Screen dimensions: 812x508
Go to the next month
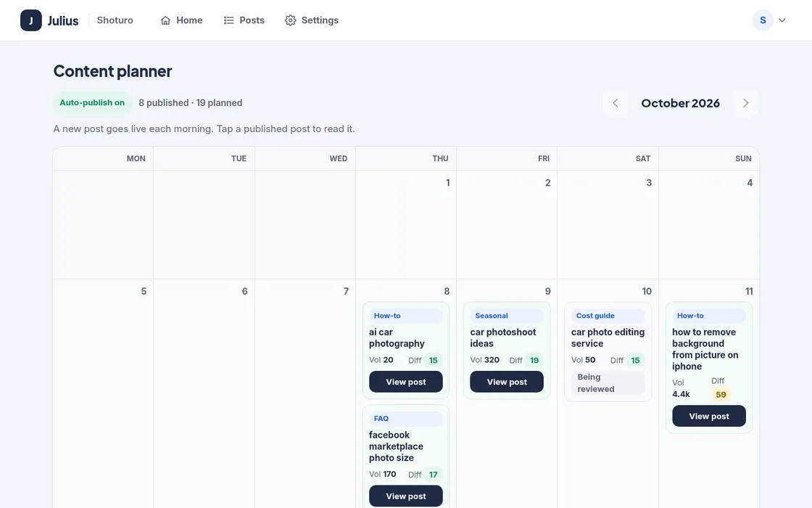click(x=746, y=103)
